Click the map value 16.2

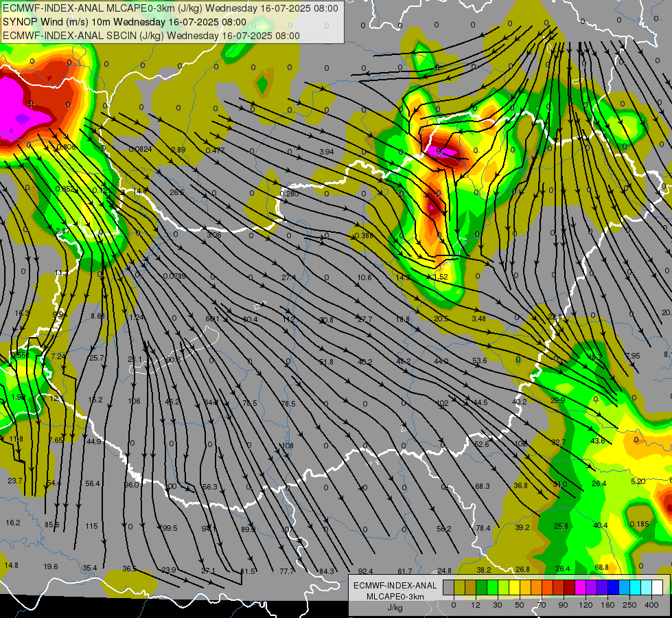tap(13, 523)
